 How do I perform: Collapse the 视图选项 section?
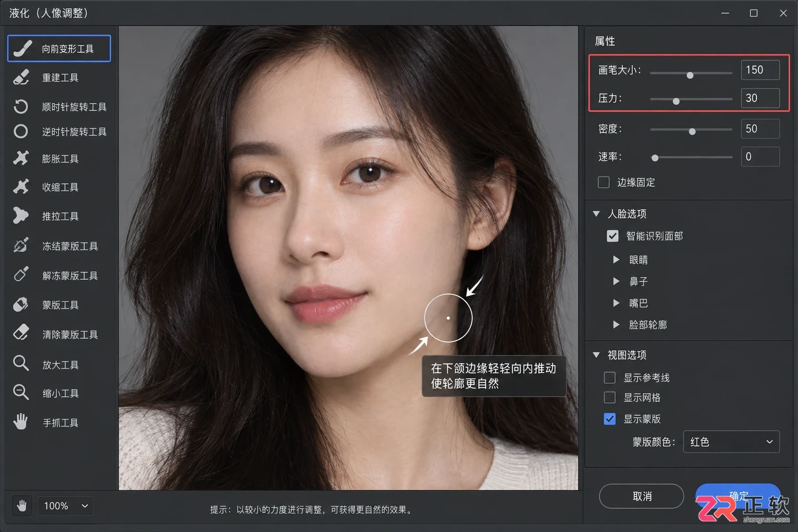click(x=596, y=355)
